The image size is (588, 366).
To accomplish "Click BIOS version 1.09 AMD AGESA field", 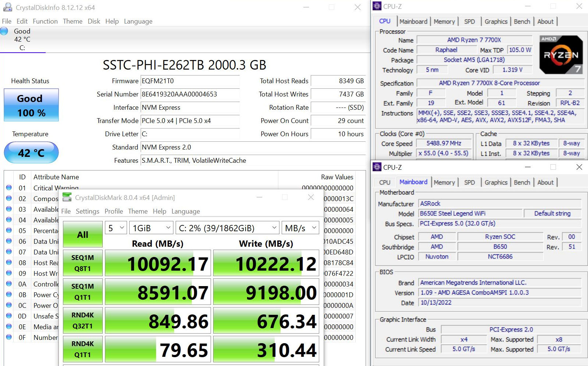I will [500, 293].
